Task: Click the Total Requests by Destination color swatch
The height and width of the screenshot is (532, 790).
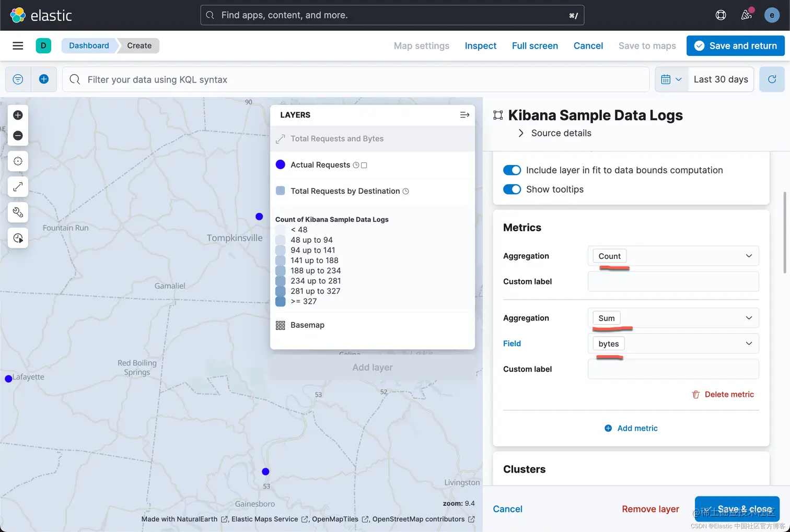Action: 281,191
